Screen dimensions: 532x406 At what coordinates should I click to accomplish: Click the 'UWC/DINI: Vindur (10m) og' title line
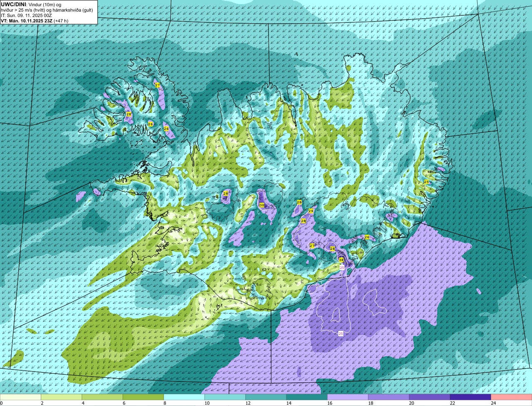click(31, 4)
